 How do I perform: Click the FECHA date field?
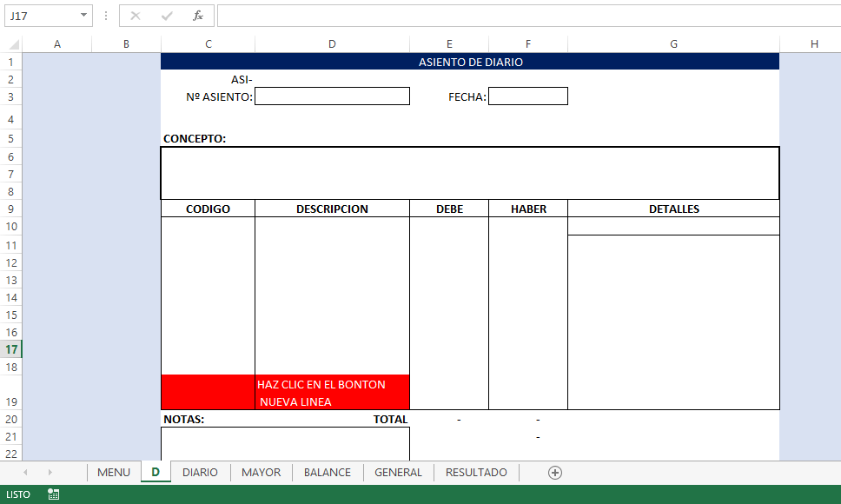(x=528, y=96)
